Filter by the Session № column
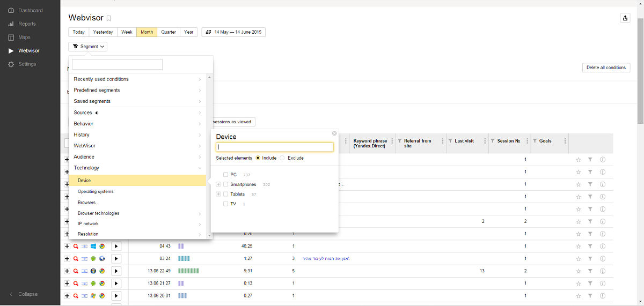 [492, 141]
